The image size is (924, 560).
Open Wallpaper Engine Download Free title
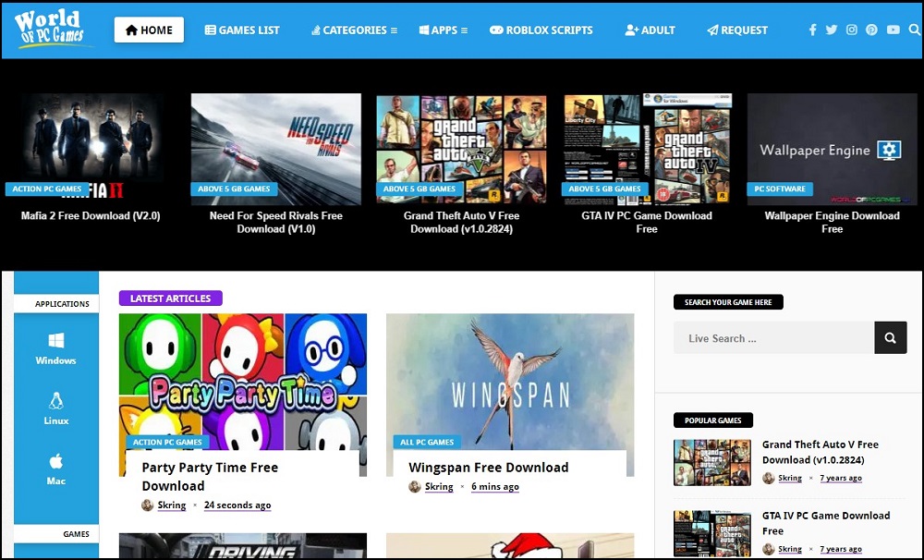click(x=833, y=222)
